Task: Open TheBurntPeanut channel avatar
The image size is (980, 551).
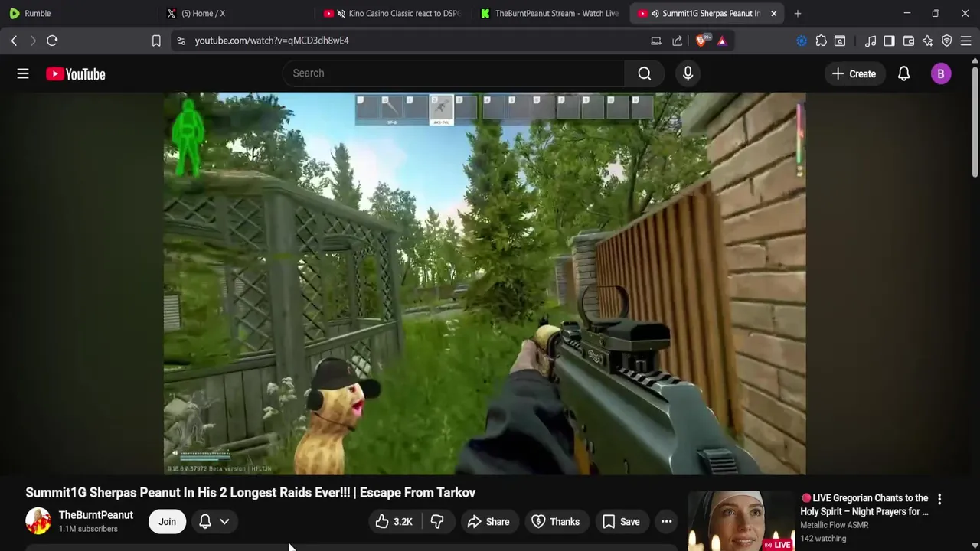Action: (x=38, y=521)
